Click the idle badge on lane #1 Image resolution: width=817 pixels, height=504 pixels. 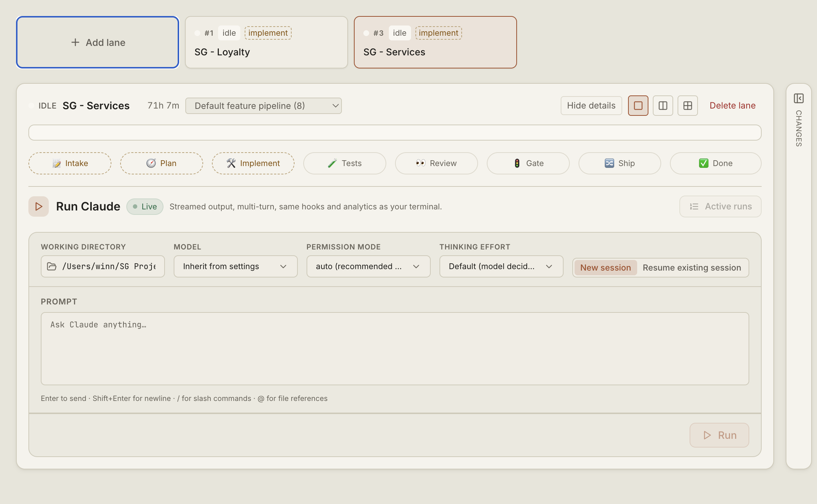[229, 33]
